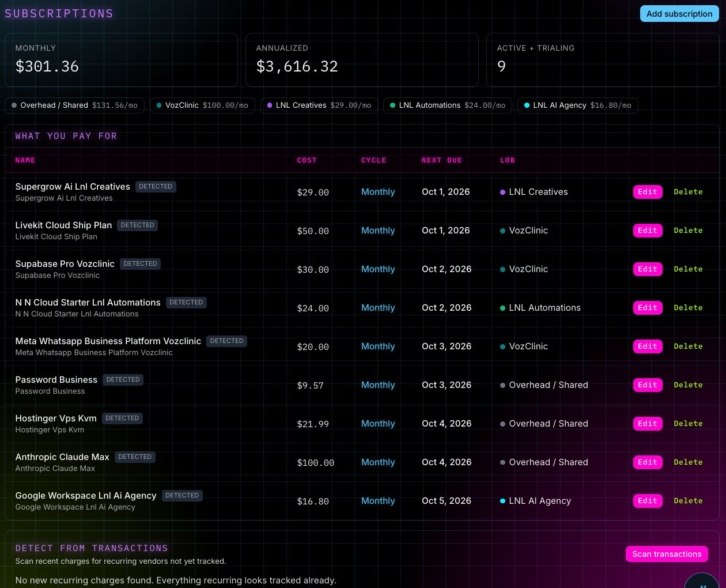The image size is (726, 588).
Task: Edit the Supabase Pro Vozclinic subscription
Action: [648, 269]
